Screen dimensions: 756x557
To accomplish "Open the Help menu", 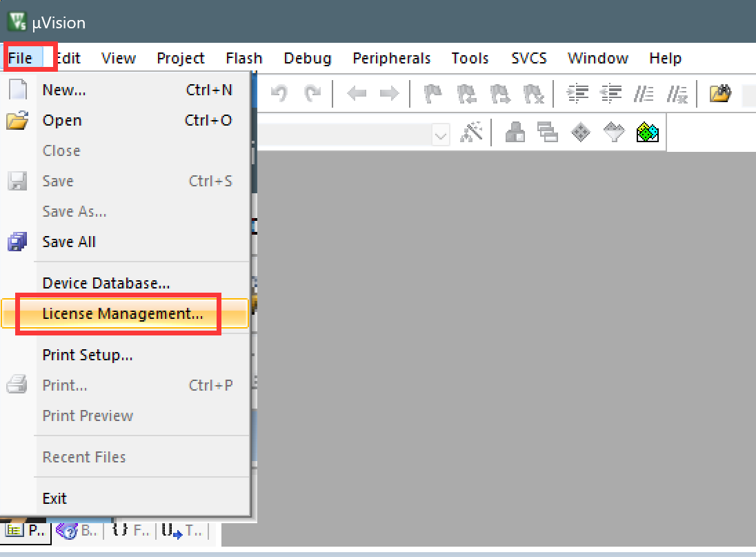I will pos(666,59).
